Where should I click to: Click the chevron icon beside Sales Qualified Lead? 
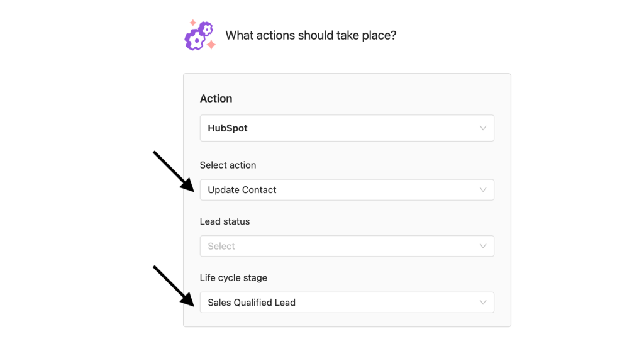coord(483,303)
